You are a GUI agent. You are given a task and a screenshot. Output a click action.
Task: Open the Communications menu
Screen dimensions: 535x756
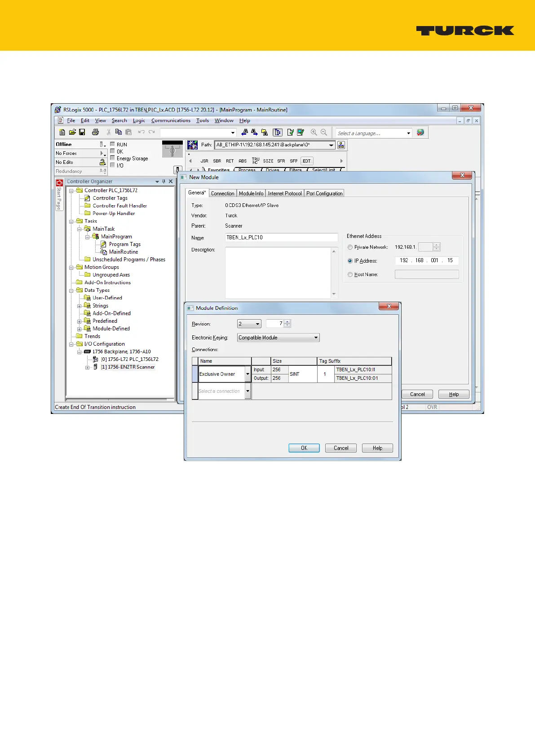click(x=171, y=120)
